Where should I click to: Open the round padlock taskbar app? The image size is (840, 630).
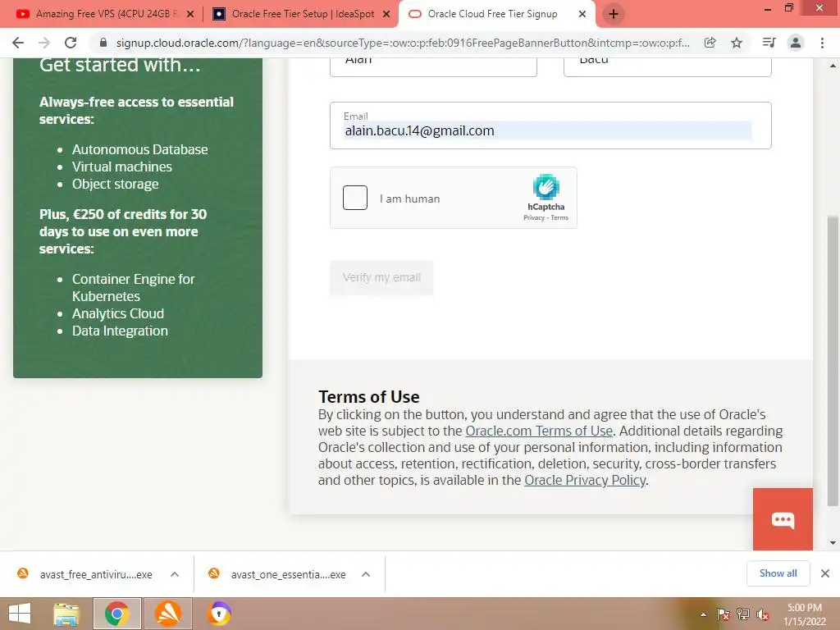click(219, 614)
